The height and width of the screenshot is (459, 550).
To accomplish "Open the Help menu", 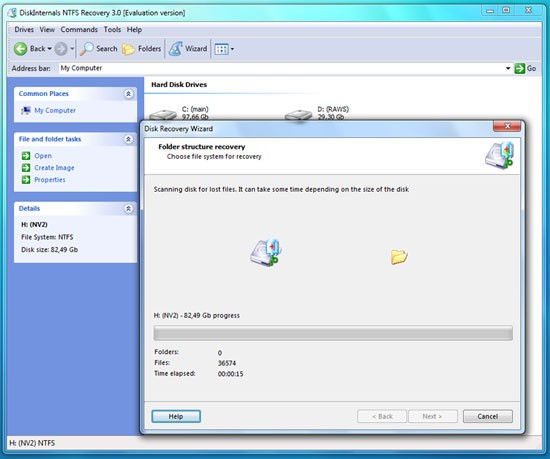I will (x=134, y=29).
